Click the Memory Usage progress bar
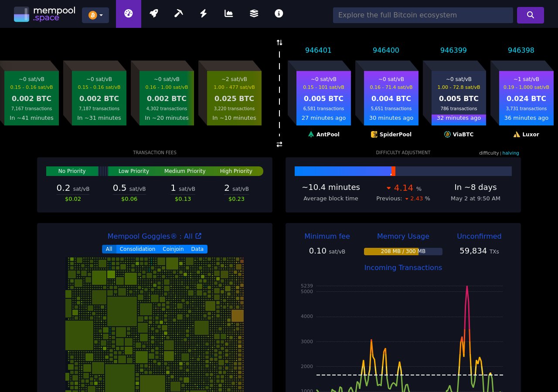 click(x=403, y=251)
